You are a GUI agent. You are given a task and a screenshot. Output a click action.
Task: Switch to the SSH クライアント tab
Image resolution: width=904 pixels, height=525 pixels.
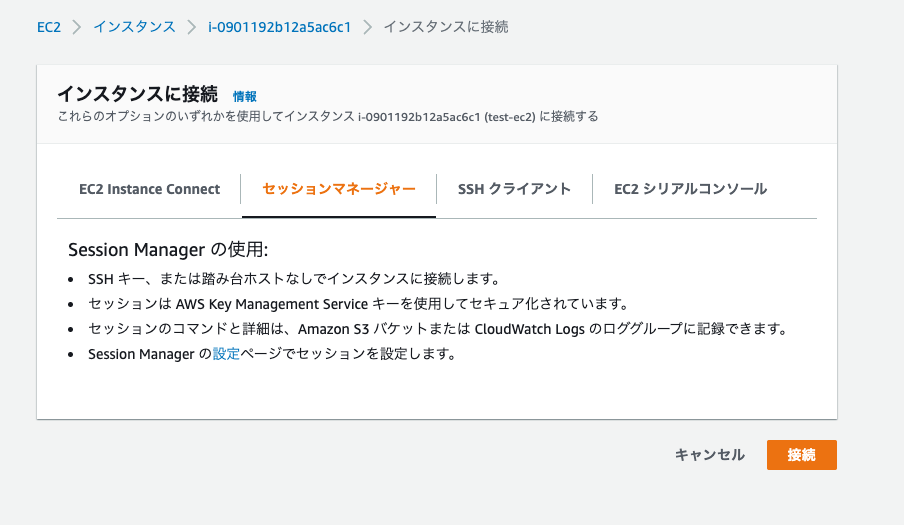click(x=514, y=189)
